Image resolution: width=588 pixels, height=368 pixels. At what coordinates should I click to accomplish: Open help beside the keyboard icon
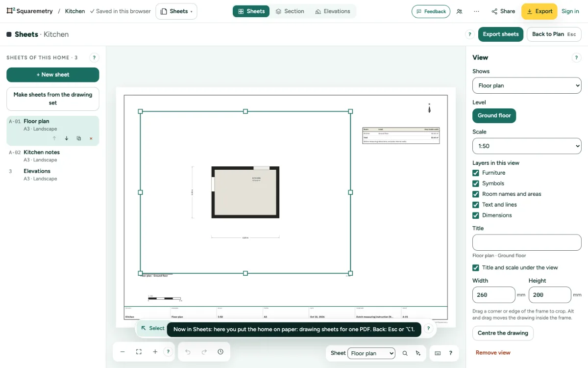[x=450, y=353]
